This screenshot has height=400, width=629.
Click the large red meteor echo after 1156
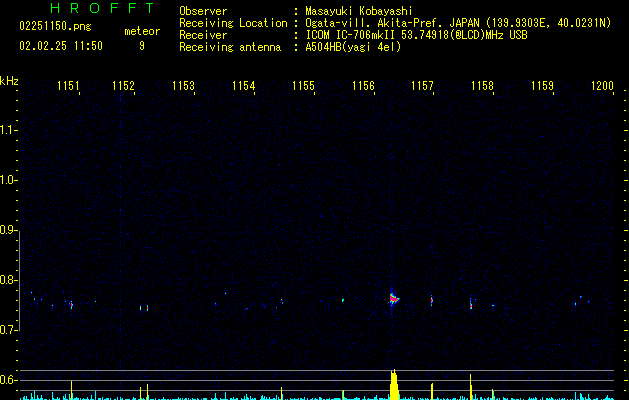(394, 298)
